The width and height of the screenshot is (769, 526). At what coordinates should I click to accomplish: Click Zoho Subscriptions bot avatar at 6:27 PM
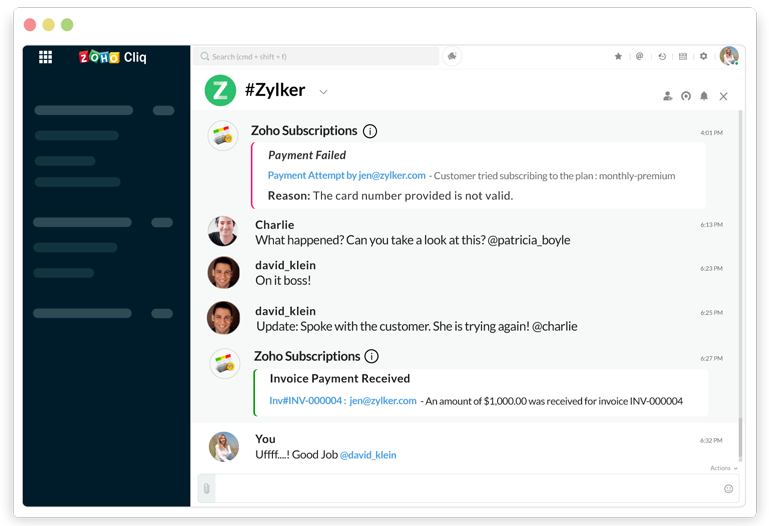click(x=225, y=364)
